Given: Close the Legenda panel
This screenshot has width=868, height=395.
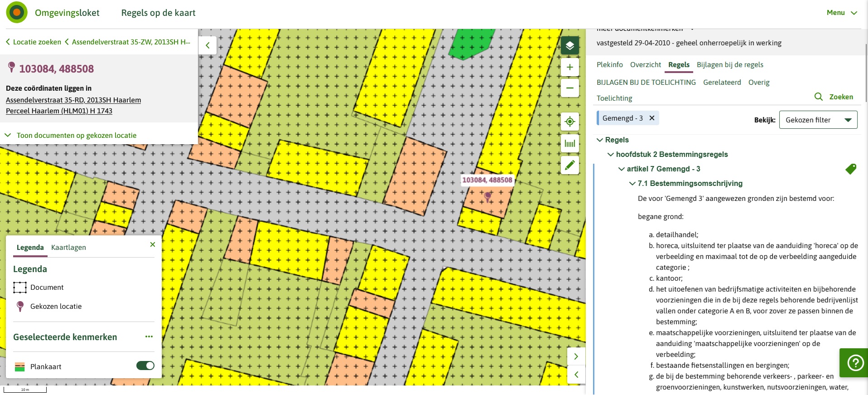Looking at the screenshot, I should click(153, 244).
